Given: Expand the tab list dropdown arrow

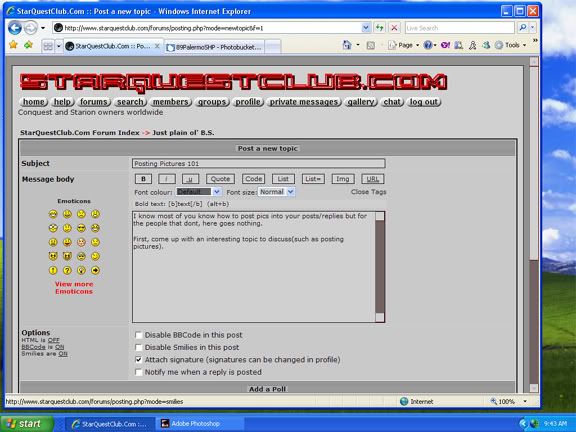Looking at the screenshot, I should coord(58,46).
